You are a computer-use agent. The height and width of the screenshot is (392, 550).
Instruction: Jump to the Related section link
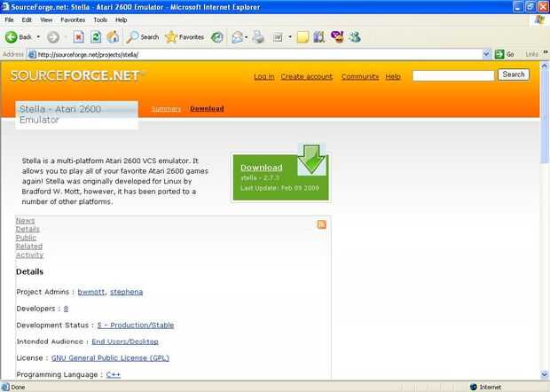point(29,247)
